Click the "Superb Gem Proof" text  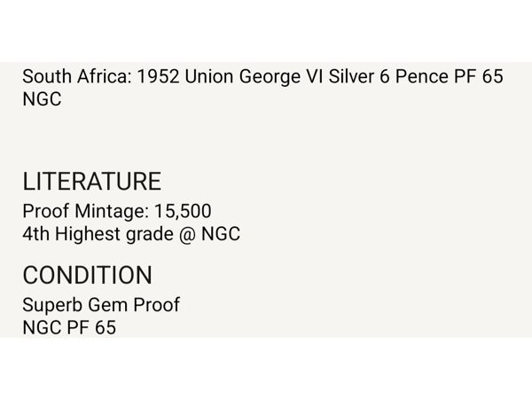pos(101,305)
